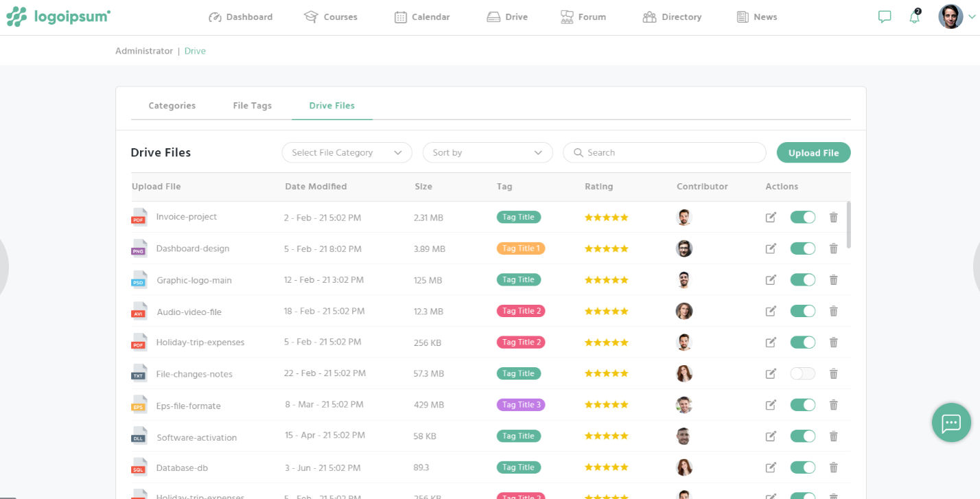Edit the Eps-file-formate file
Screen dimensions: 980x499
click(x=771, y=405)
